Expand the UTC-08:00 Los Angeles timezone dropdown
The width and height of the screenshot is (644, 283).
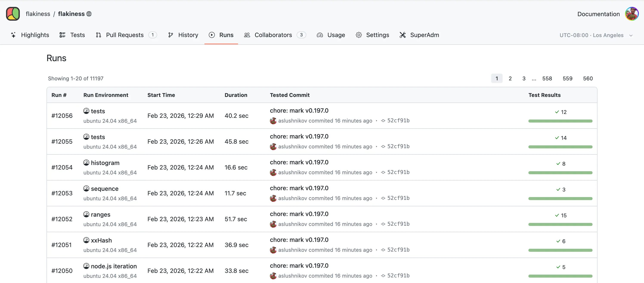click(x=591, y=35)
